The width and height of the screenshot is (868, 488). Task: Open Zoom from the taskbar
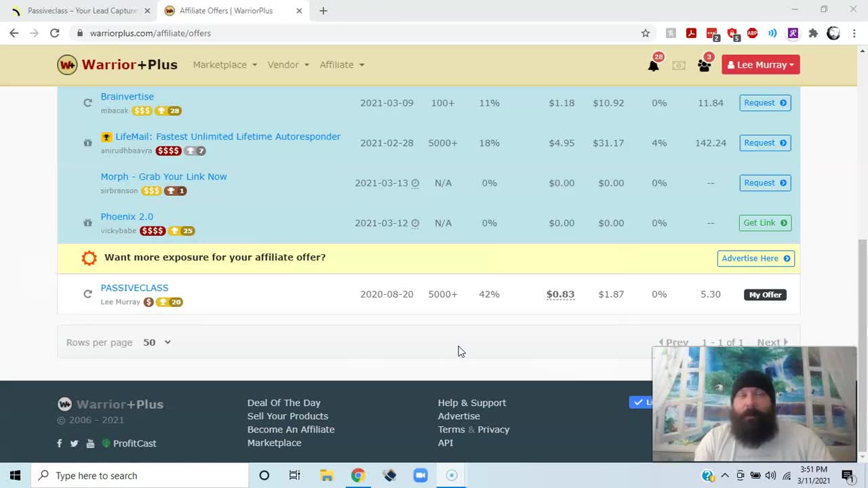(420, 475)
